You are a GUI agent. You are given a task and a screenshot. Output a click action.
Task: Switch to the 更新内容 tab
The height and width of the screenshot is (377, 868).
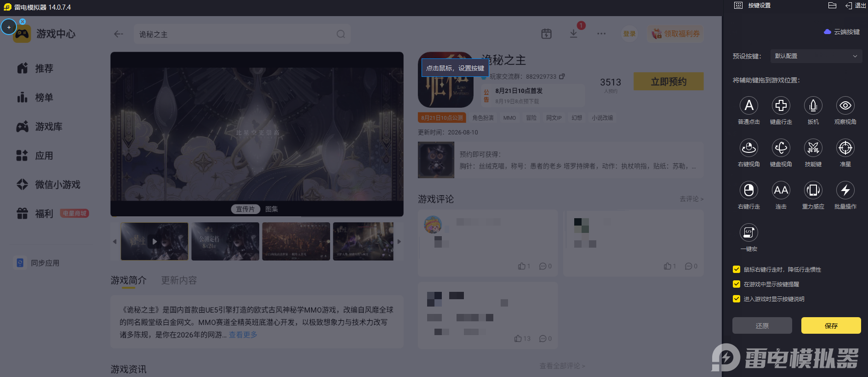(179, 280)
